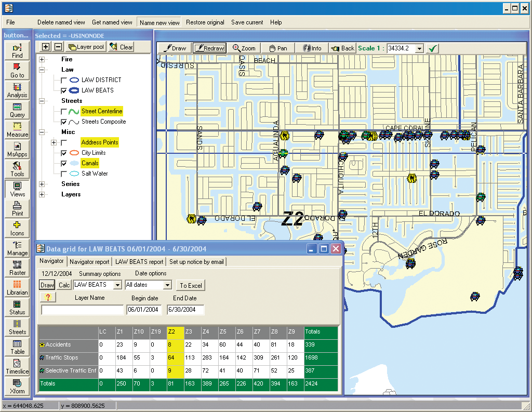Open the Librarian panel
This screenshot has width=532, height=412.
click(x=17, y=288)
